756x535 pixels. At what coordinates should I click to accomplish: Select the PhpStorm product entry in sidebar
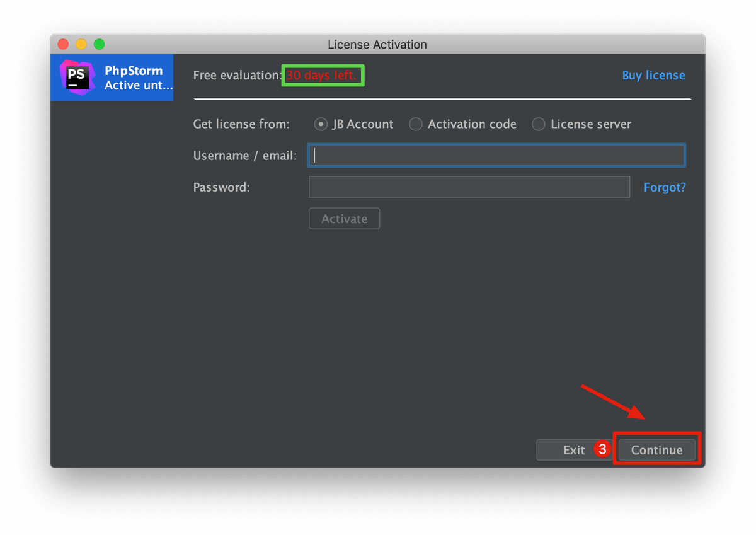[112, 78]
